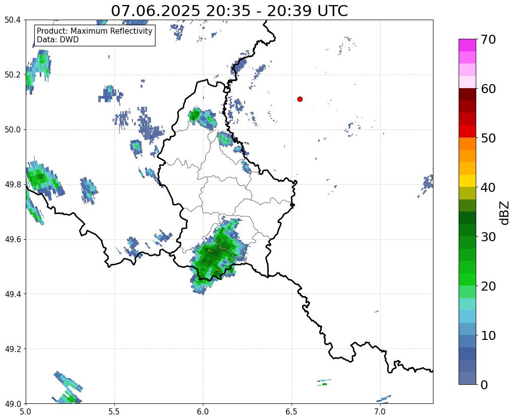Click the 70 label on the colorbar
515x420 pixels.
point(488,39)
